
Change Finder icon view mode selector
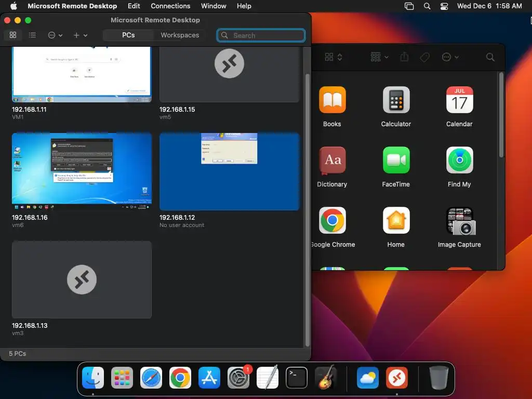click(x=334, y=57)
